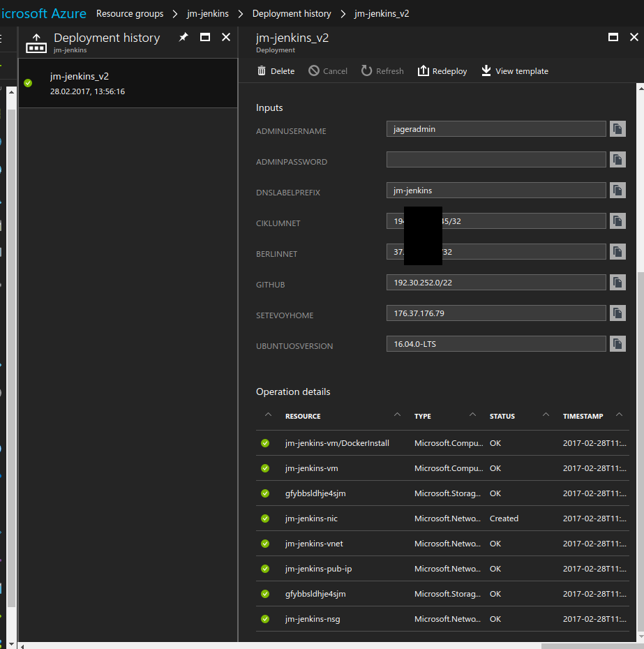Screen dimensions: 644x649
Task: Click the green status icon for jm-jenkins_v2 deployment
Action: [28, 83]
